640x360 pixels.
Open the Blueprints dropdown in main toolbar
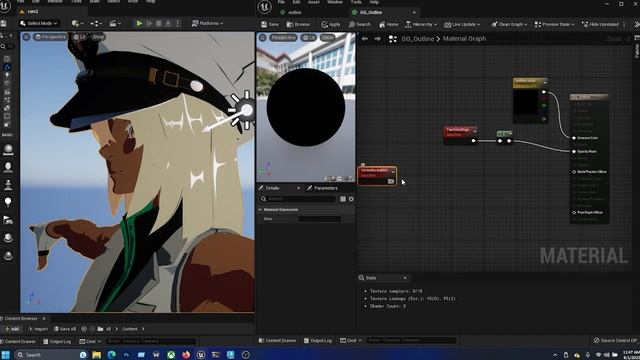pyautogui.click(x=96, y=24)
